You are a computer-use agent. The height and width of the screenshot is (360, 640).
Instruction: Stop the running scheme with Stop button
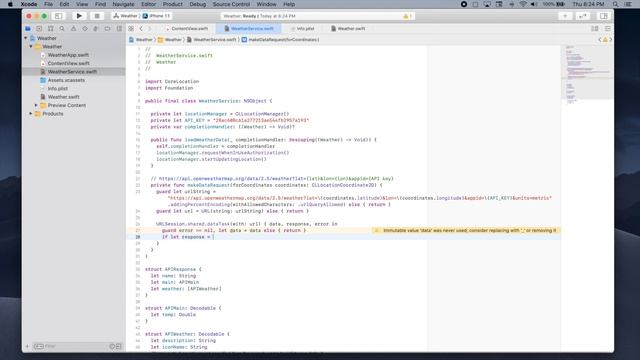[x=97, y=16]
